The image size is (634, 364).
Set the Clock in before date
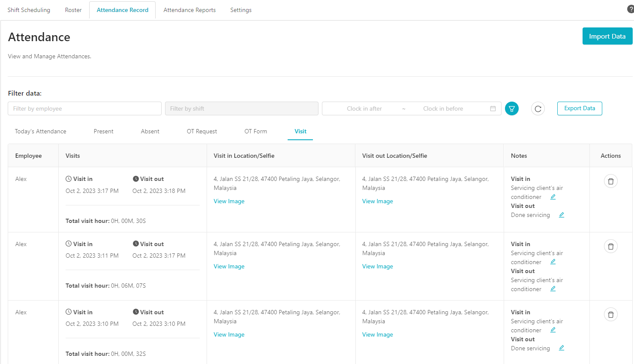click(x=443, y=108)
